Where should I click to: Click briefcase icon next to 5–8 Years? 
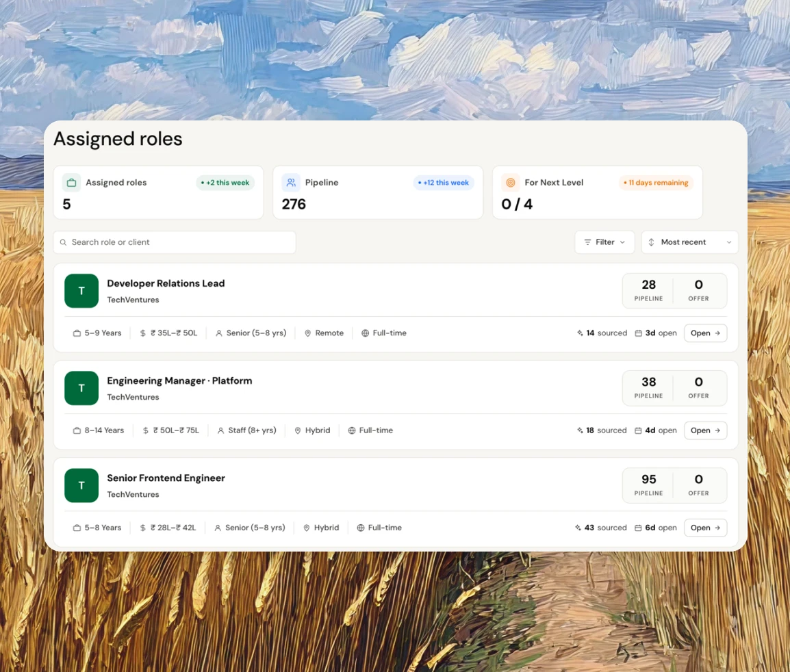tap(77, 528)
